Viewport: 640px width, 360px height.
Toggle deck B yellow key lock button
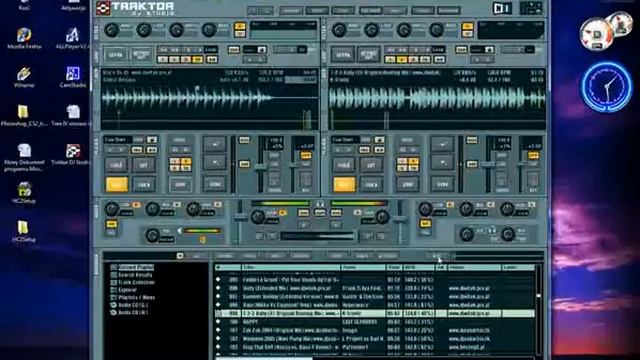(533, 156)
